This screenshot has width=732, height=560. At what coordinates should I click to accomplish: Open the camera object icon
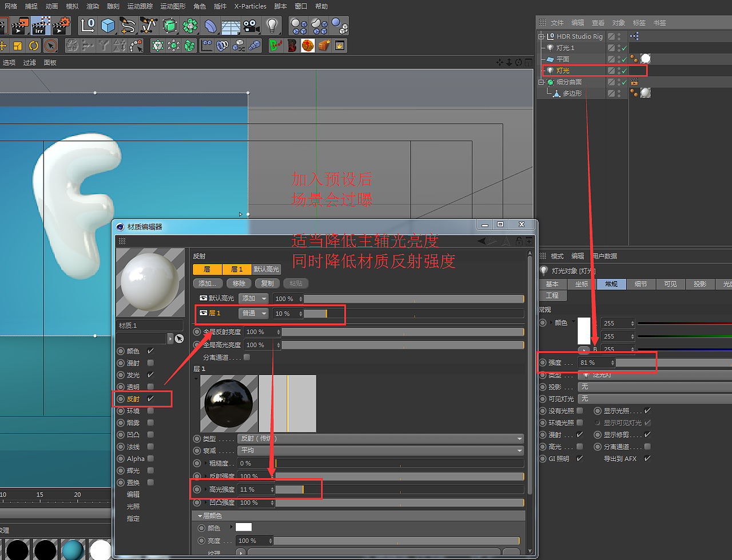point(252,26)
